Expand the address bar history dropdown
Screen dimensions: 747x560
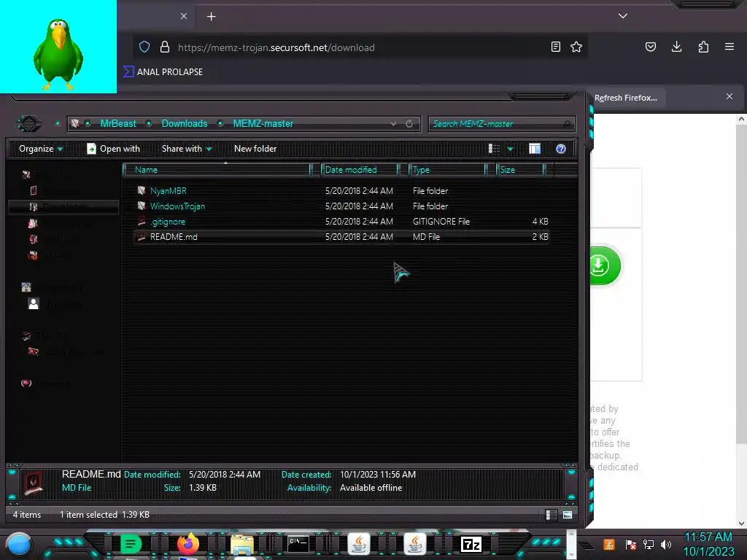[393, 124]
